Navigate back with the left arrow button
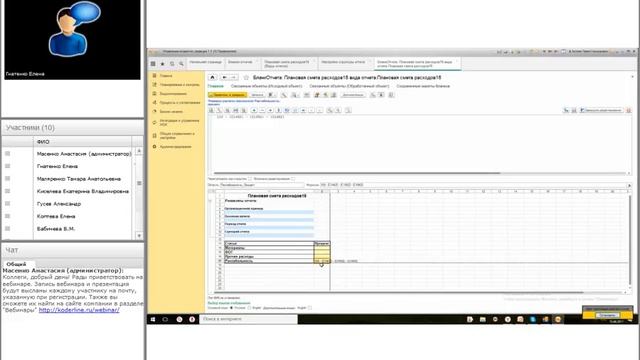 click(x=224, y=77)
